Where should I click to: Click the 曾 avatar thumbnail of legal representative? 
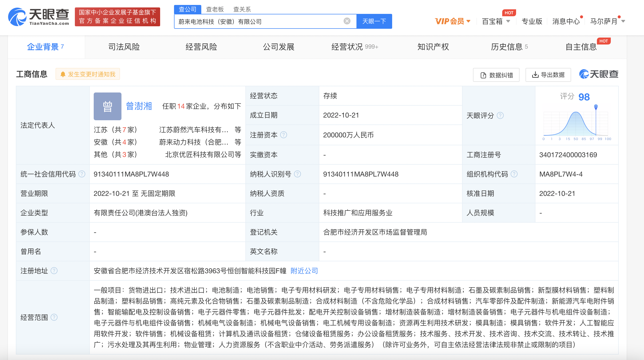108,106
